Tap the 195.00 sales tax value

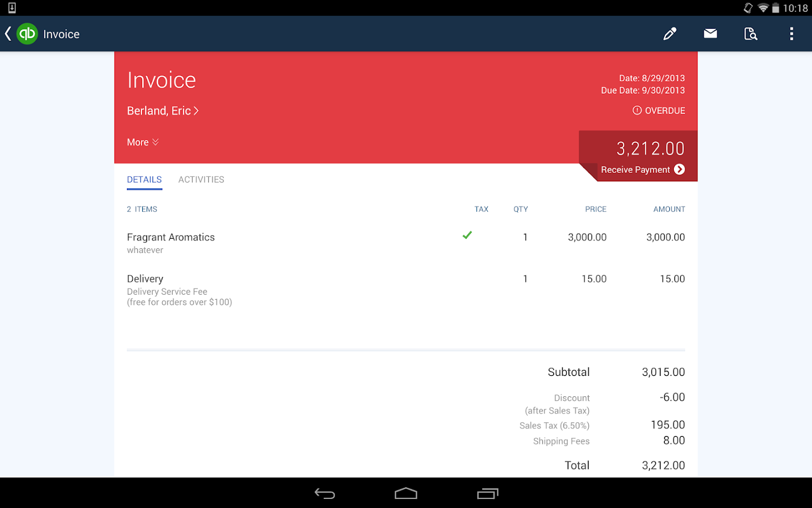668,424
